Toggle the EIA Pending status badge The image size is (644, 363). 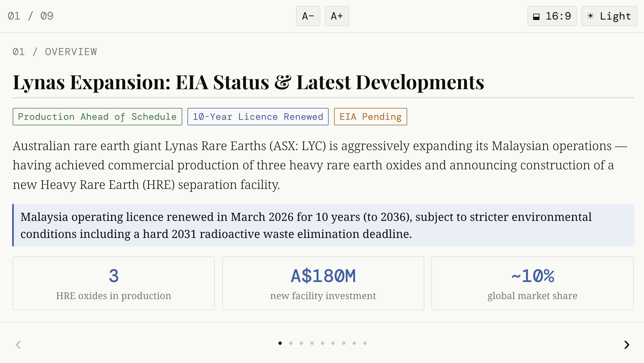tap(370, 117)
